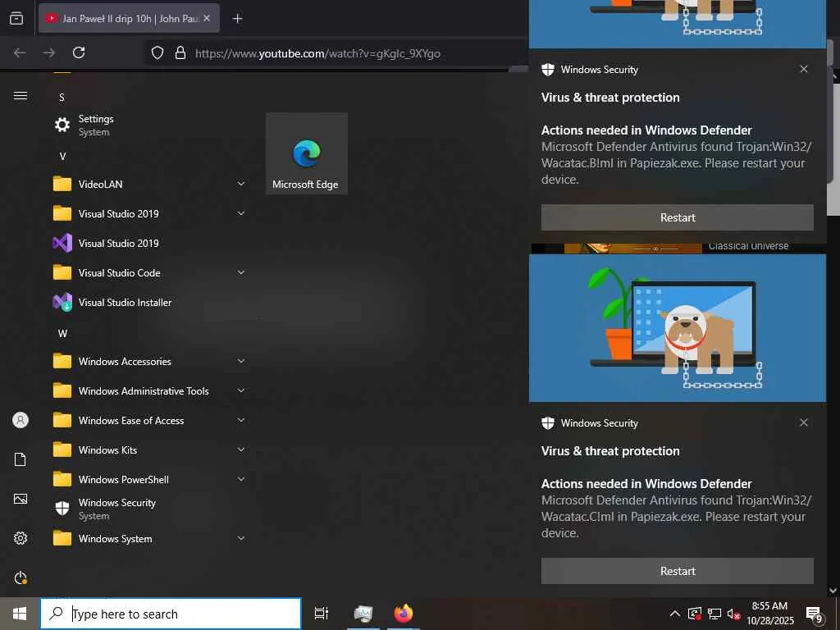Screen dimensions: 840x630
Task: Open the security warning tray icon
Action: pyautogui.click(x=694, y=614)
